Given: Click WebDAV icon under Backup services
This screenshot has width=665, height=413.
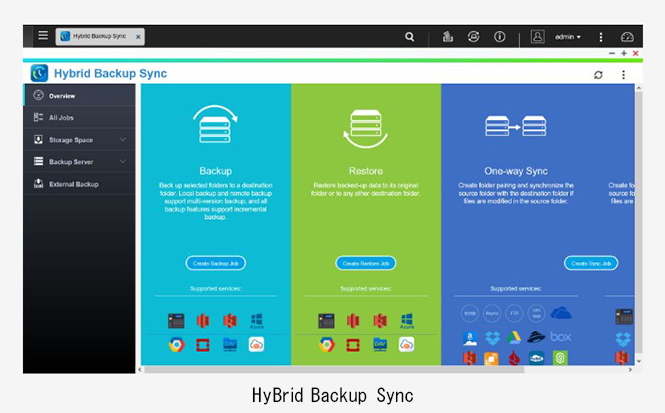Looking at the screenshot, I should (x=230, y=344).
